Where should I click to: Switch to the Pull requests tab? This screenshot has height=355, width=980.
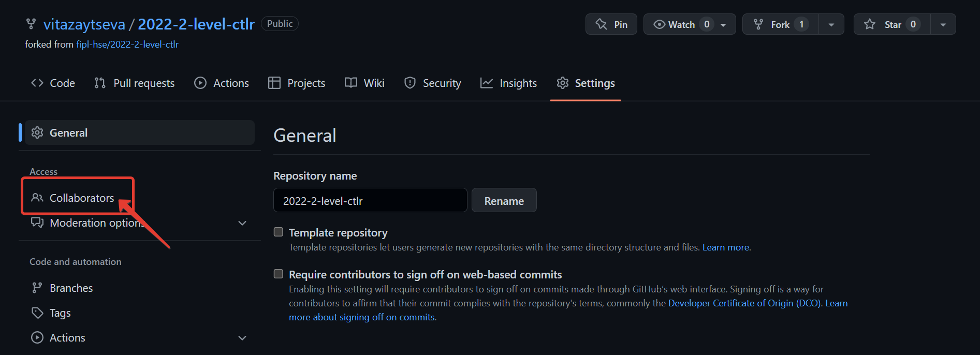135,83
